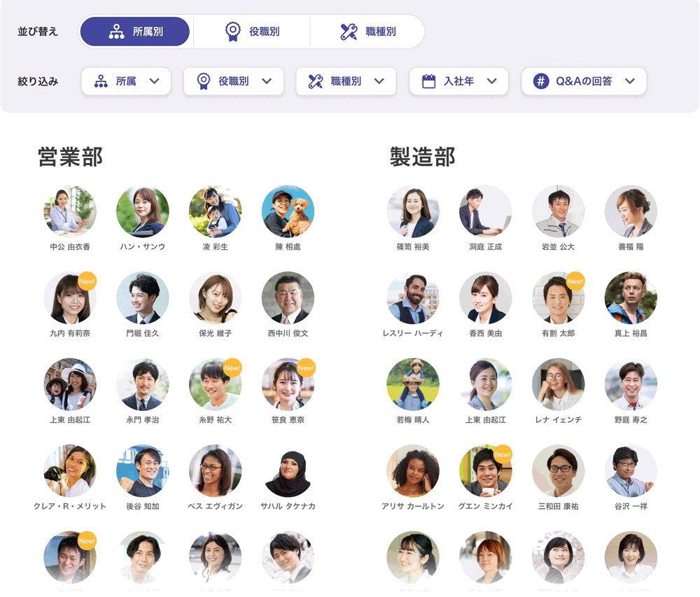Expand the 入社年 filter dropdown
Viewport: 700px width, 597px height.
coord(458,81)
